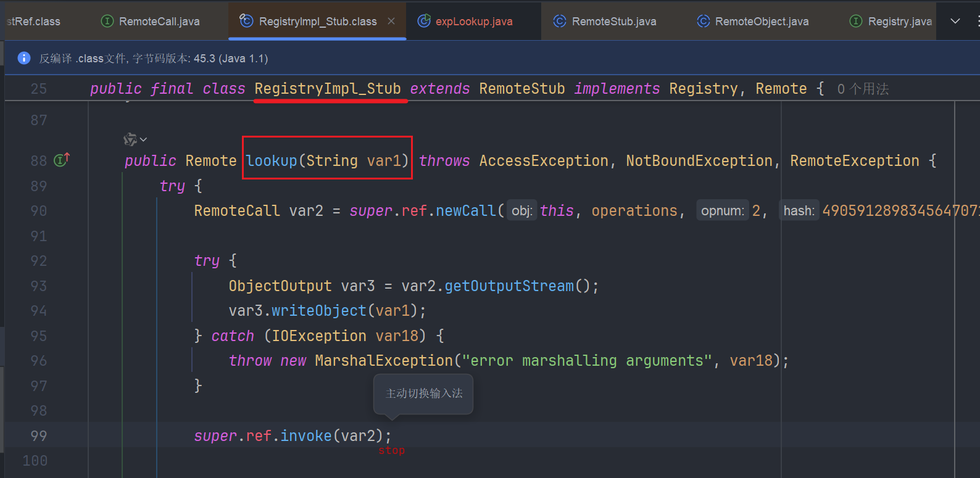This screenshot has width=980, height=478.
Task: Open the expLookup.java tab
Action: coord(473,22)
